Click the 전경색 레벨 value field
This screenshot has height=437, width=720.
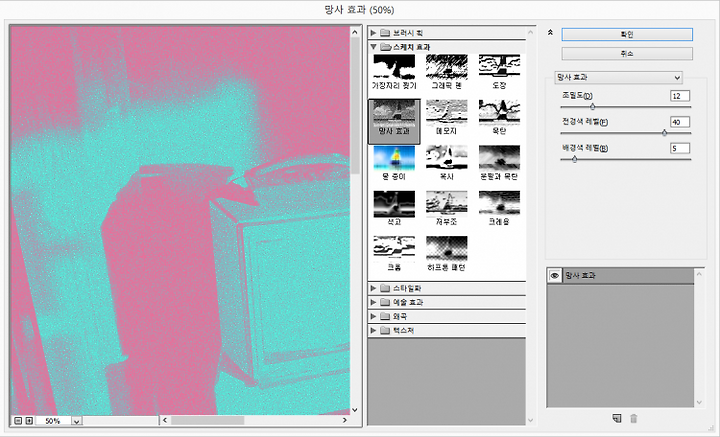[680, 122]
